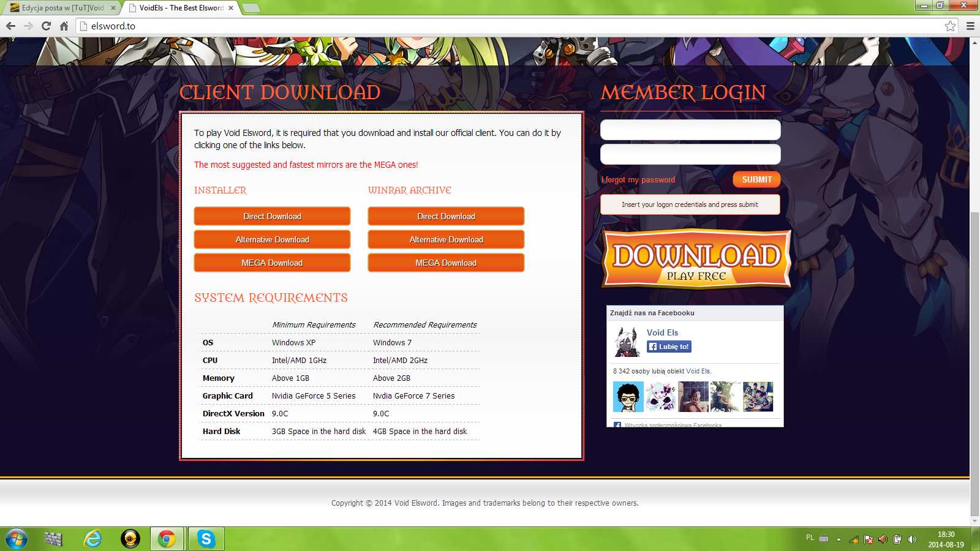980x551 pixels.
Task: Click the red muted speaker tray icon
Action: coord(883,539)
